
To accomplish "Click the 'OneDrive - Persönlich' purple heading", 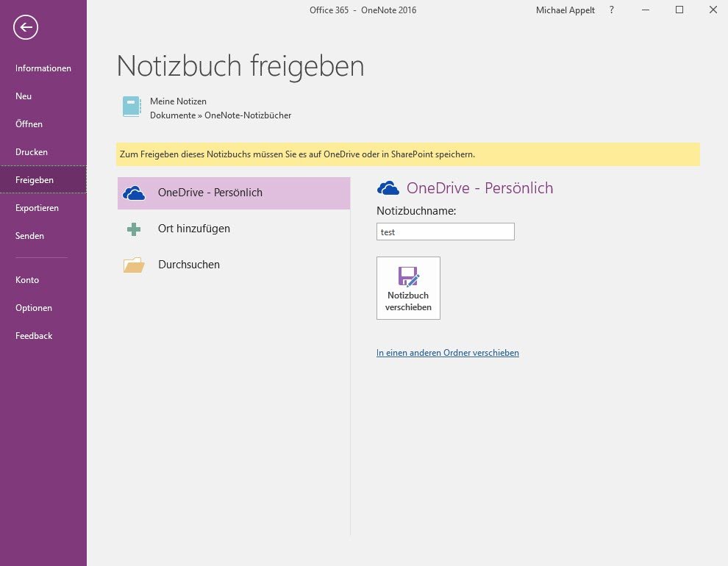I will (x=479, y=188).
